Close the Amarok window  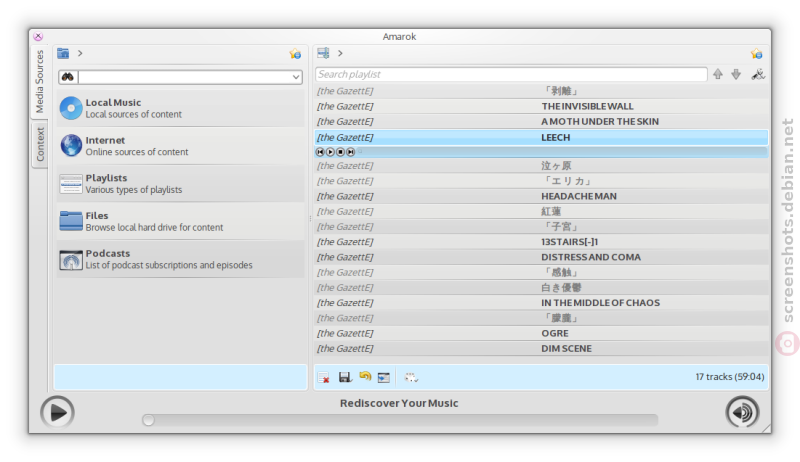tap(38, 36)
